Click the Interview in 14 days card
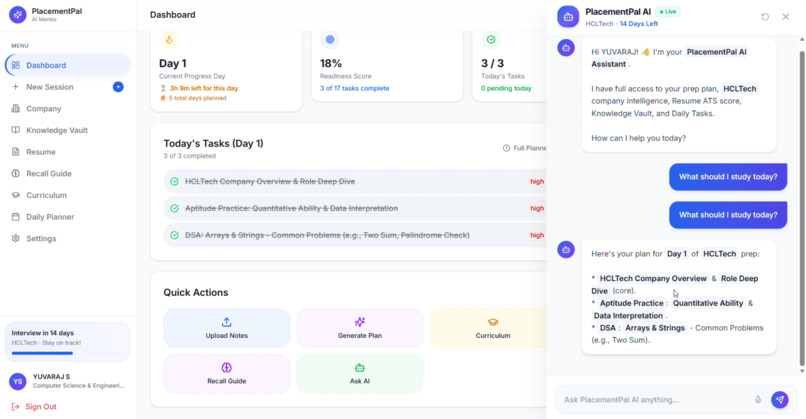The width and height of the screenshot is (806, 419). click(x=67, y=341)
